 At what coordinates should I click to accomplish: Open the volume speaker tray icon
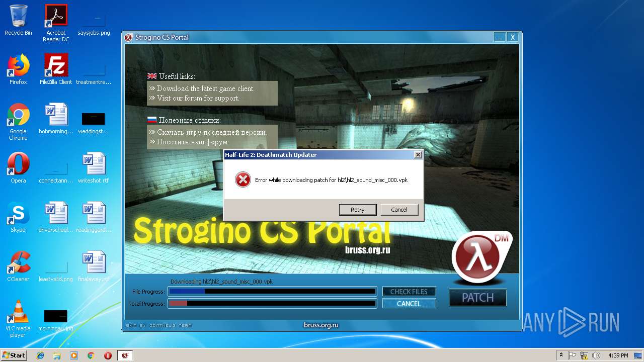tap(596, 355)
